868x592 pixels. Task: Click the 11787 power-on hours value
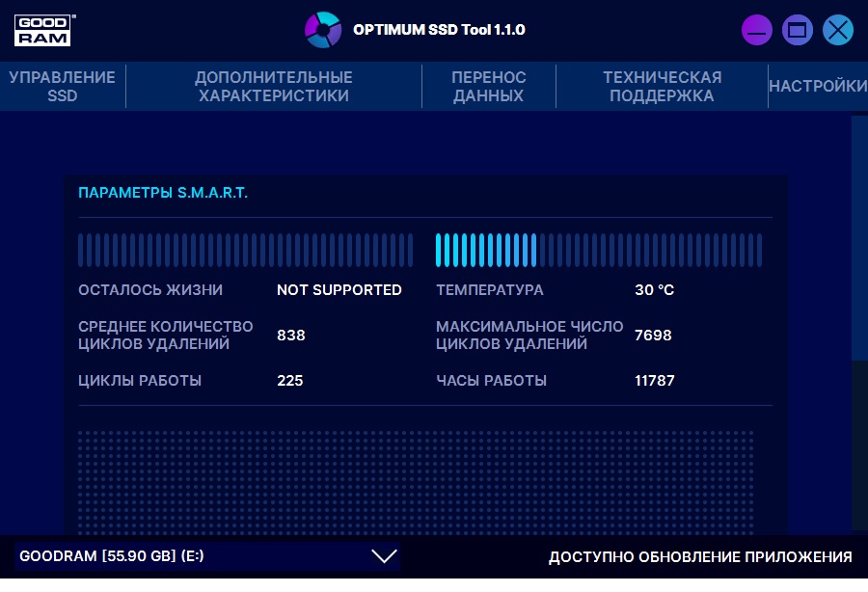coord(655,381)
